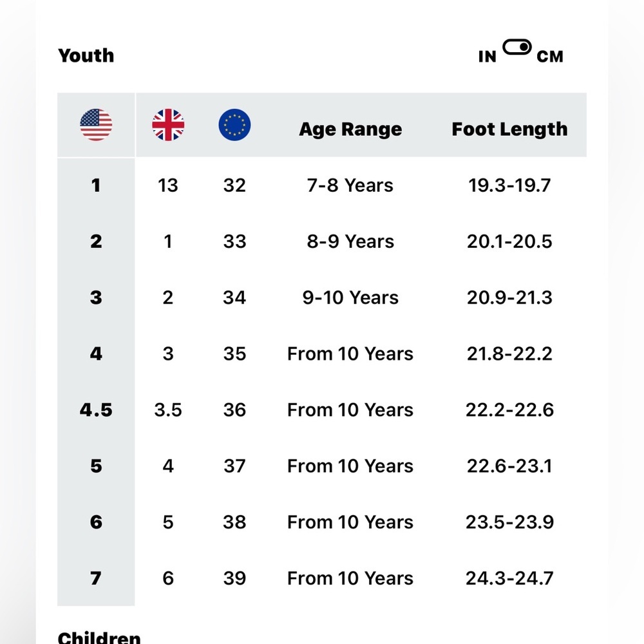This screenshot has width=644, height=644.
Task: Click the United Kingdom flag icon
Action: (x=168, y=125)
